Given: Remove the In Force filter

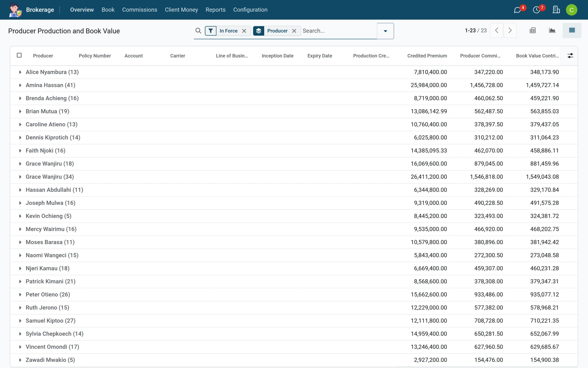Looking at the screenshot, I should 244,31.
